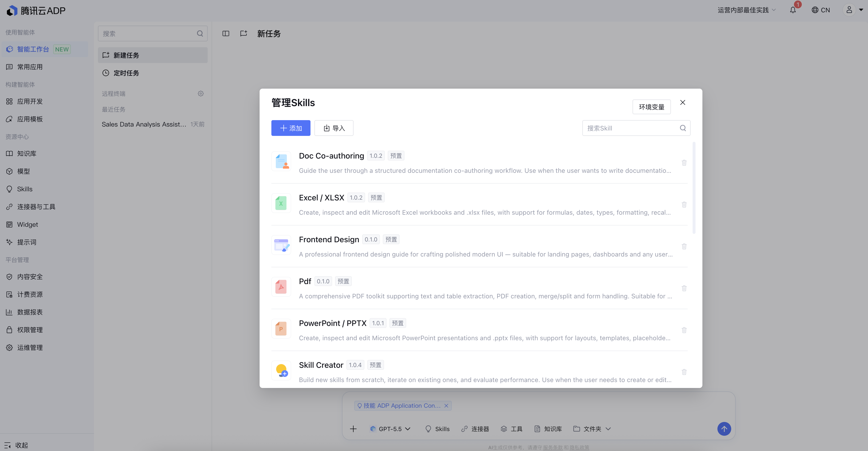Switch language via the CN globe
The width and height of the screenshot is (868, 451).
pos(821,10)
